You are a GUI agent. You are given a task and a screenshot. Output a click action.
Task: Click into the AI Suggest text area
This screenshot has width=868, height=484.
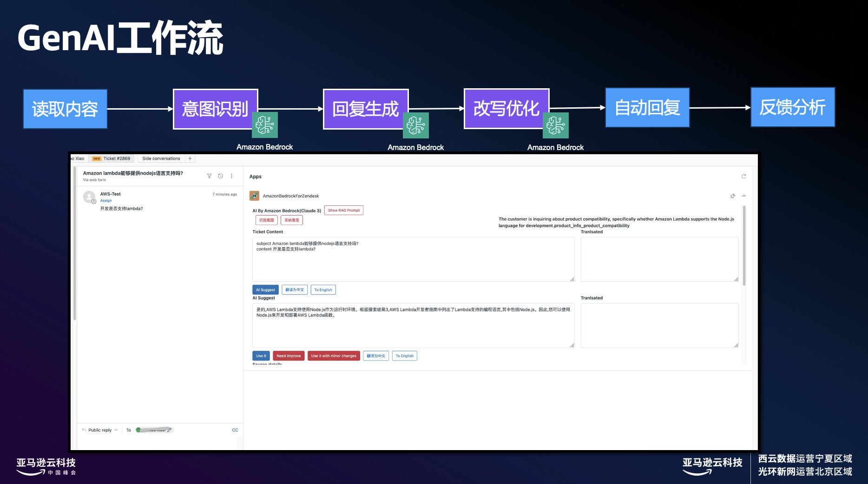pyautogui.click(x=414, y=325)
